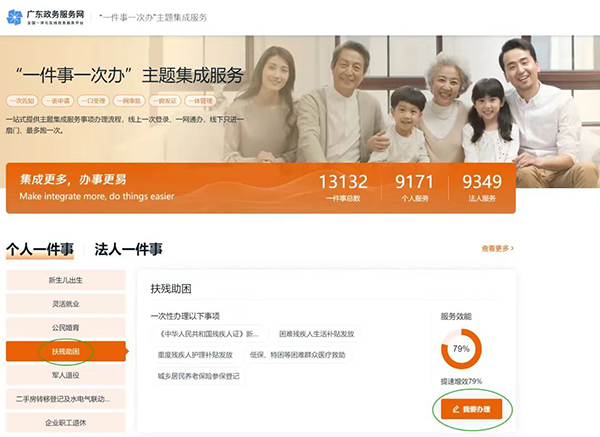The height and width of the screenshot is (437, 600).
Task: Click 'Make integrate more, do things easier' text
Action: pos(97,196)
